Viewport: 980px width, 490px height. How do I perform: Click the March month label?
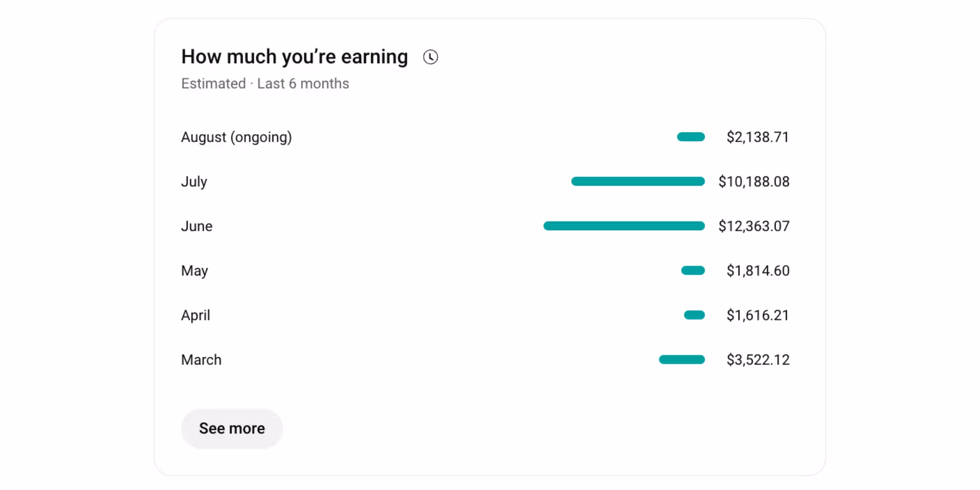(x=201, y=360)
